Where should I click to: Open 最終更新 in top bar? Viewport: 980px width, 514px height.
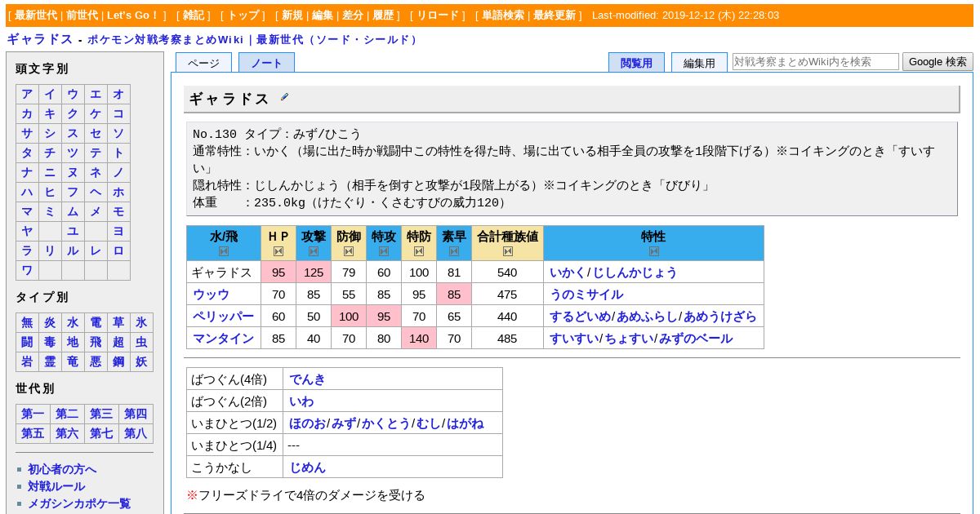pos(555,16)
